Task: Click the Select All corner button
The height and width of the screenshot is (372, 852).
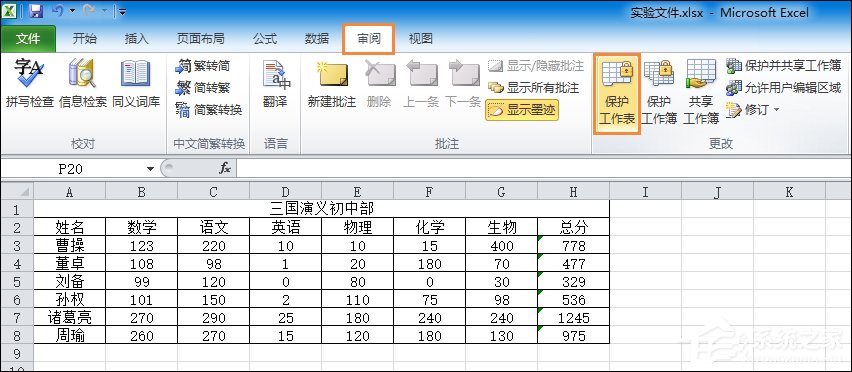Action: (x=17, y=191)
